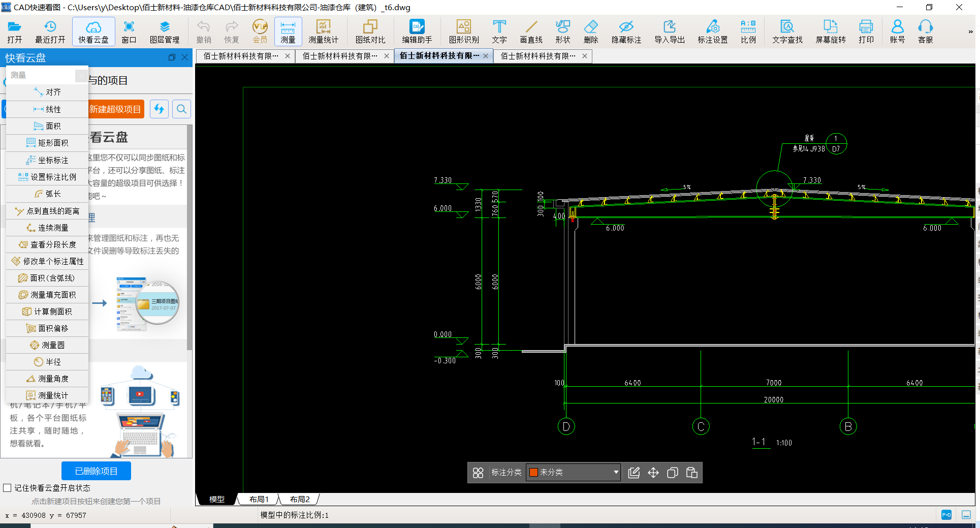This screenshot has height=528, width=980.
Task: Open the 编辑助手 edit assistant
Action: 417,32
